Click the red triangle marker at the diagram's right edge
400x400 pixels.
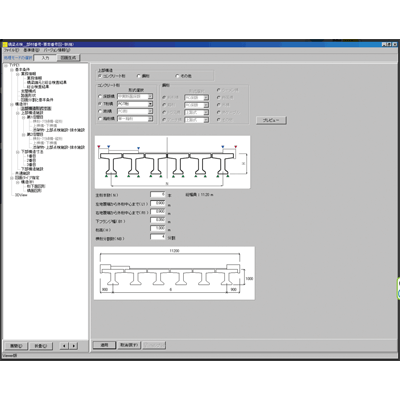tap(236, 147)
